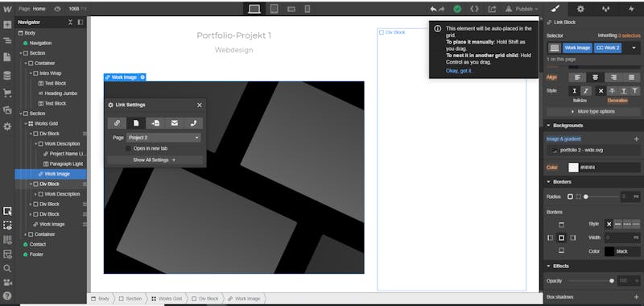Switch to Desktop breakpoint view
Viewport: 644px width, 306px height.
point(254,9)
